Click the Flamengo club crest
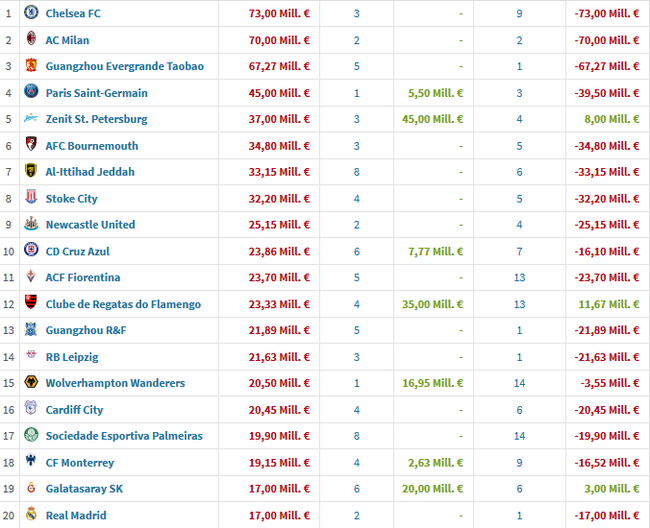 pyautogui.click(x=31, y=302)
